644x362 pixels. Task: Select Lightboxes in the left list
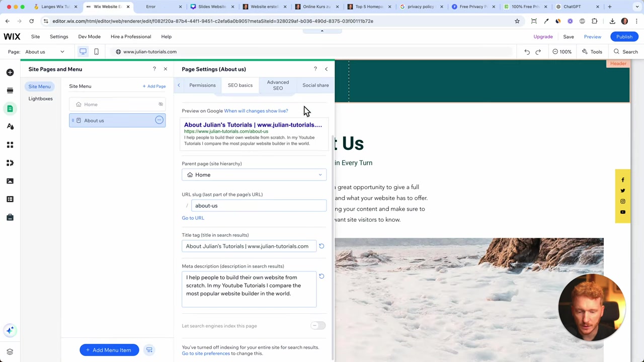click(x=40, y=99)
